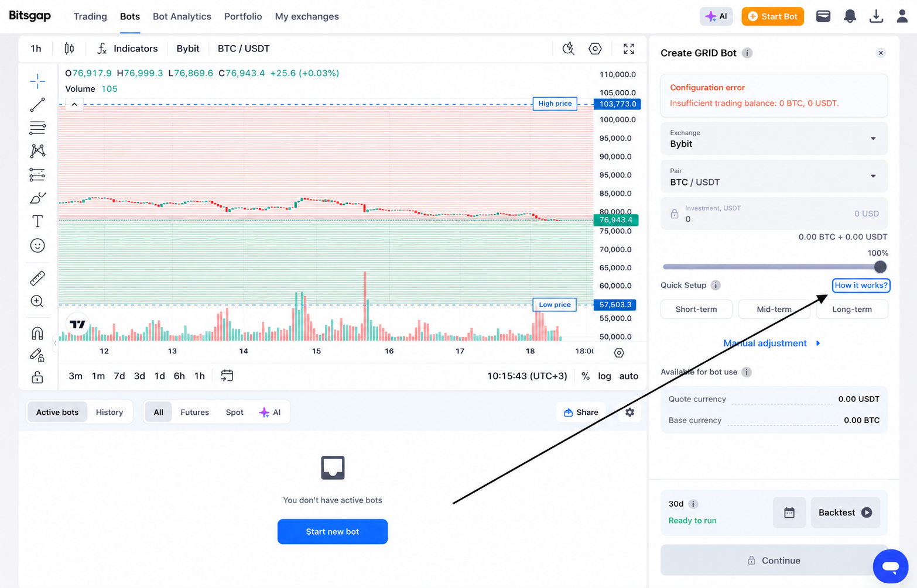
Task: Open the backtest period calendar icon
Action: pos(789,513)
